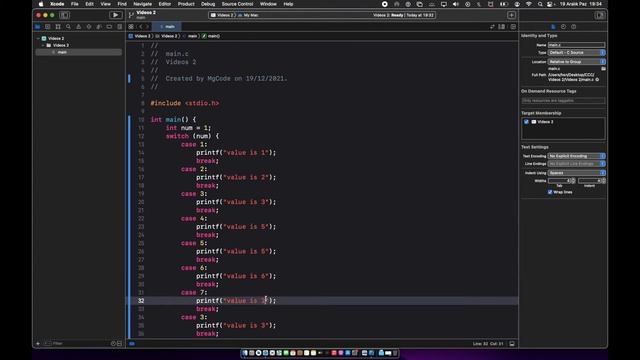Viewport: 640px width, 360px height.
Task: Click the add file plus in navigator
Action: (38, 344)
